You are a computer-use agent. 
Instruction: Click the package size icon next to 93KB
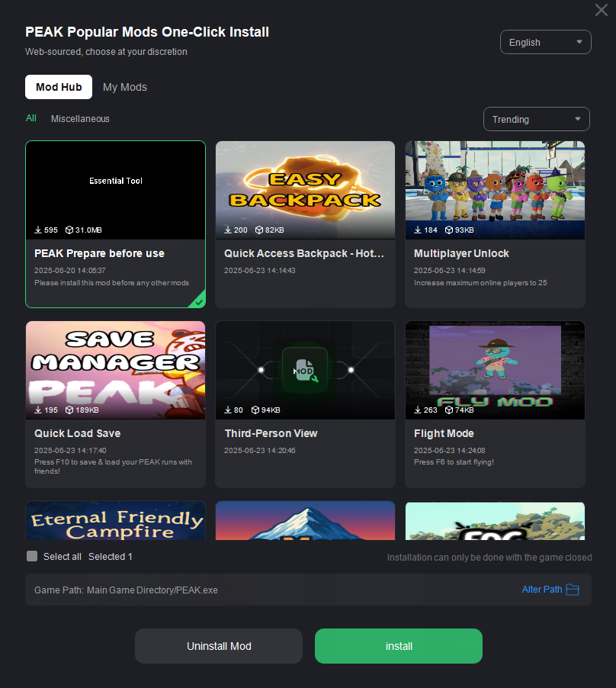point(449,230)
